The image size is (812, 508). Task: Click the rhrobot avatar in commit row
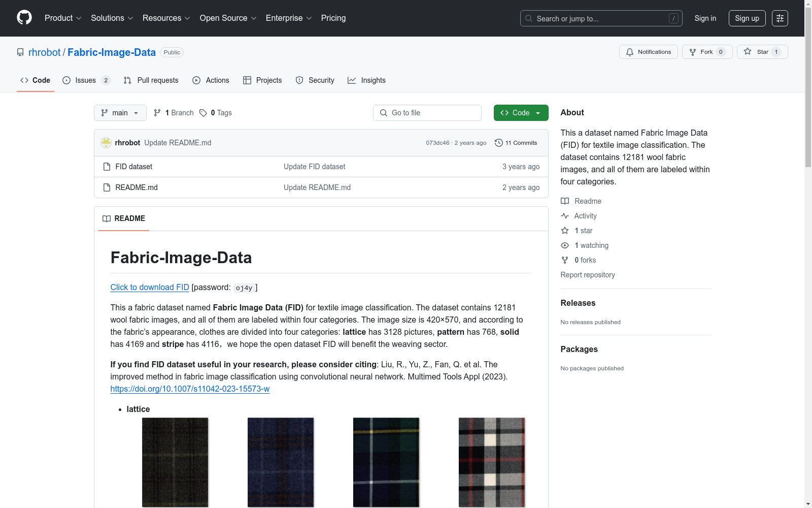(x=106, y=143)
